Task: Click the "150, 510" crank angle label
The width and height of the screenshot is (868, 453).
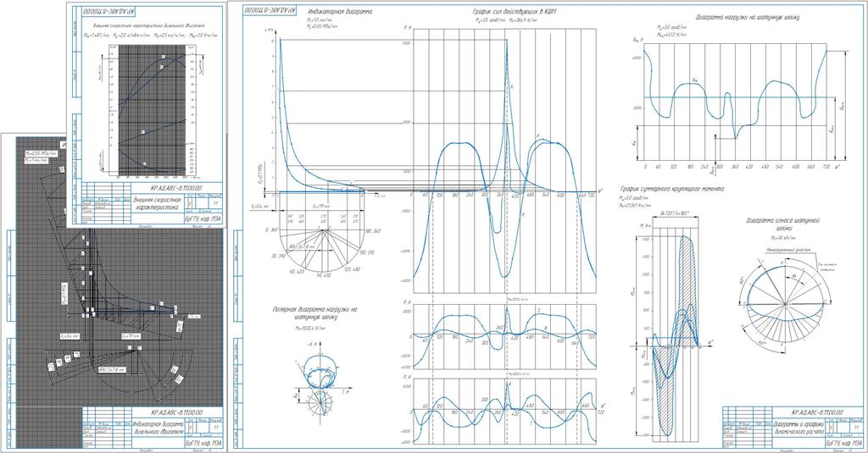Action: 366,253
